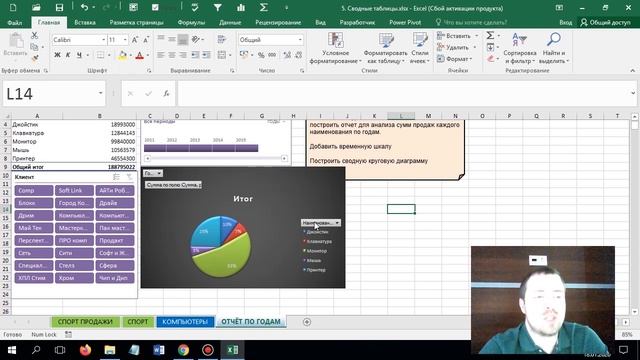
Task: Open the font name Calibri dropdown
Action: coord(103,40)
